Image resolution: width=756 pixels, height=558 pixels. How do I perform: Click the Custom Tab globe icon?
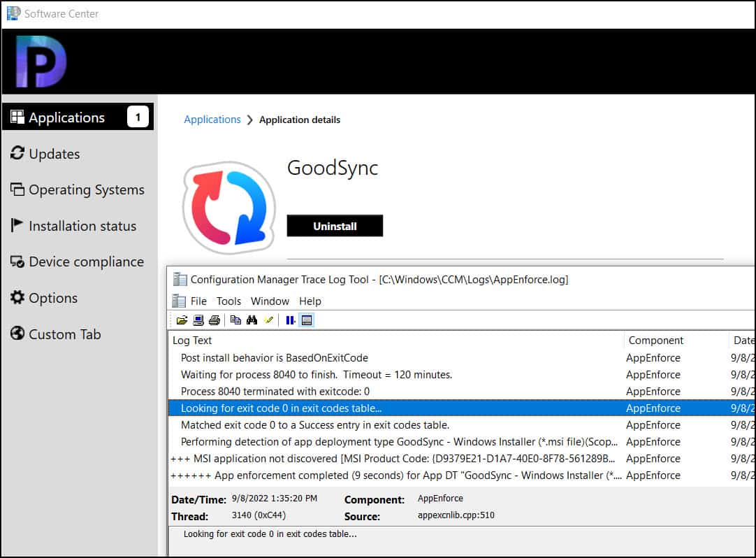pyautogui.click(x=17, y=334)
